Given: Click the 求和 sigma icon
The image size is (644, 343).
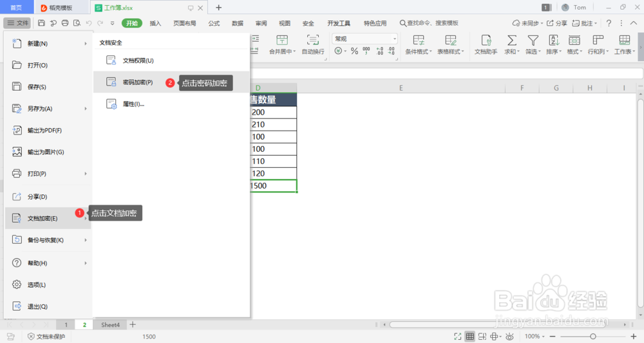Looking at the screenshot, I should (512, 40).
